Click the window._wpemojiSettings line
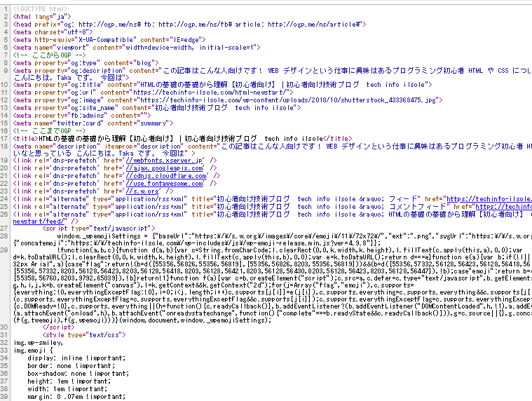Viewport: 532px width, 401px height. click(x=294, y=236)
